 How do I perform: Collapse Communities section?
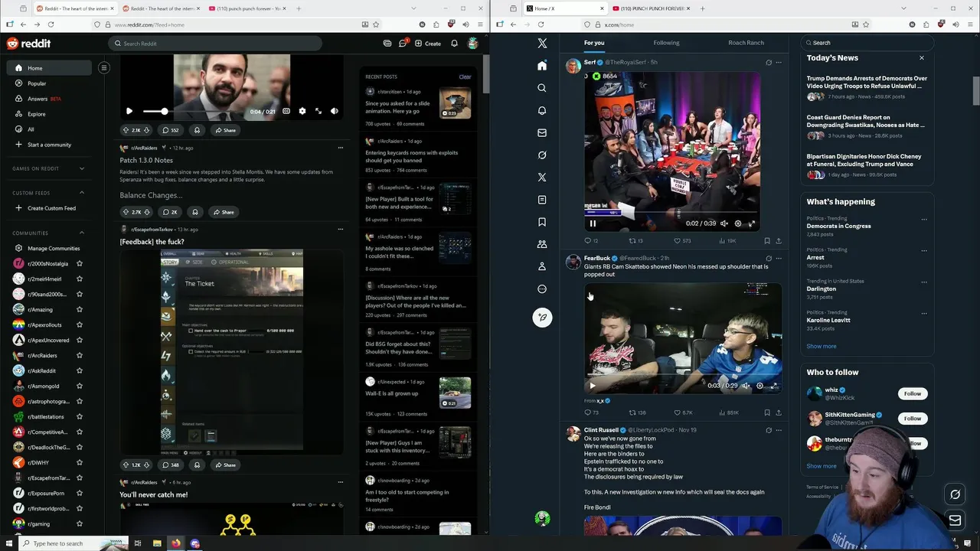click(x=82, y=233)
